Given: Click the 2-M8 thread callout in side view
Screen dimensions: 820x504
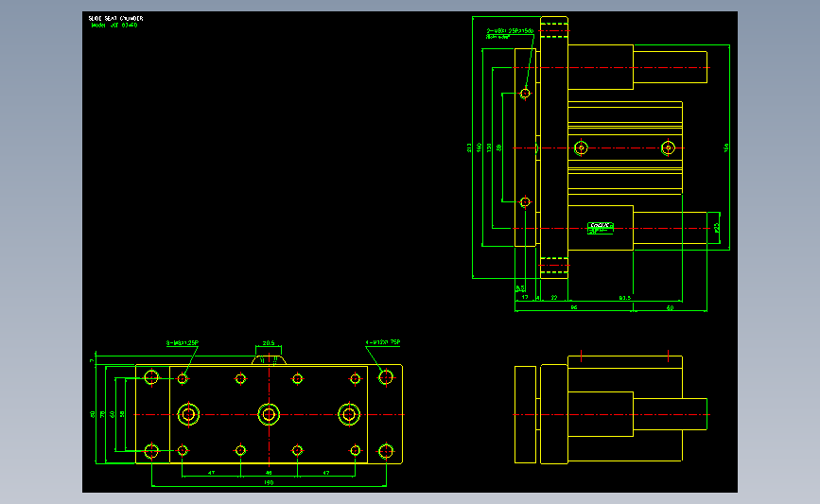Looking at the screenshot, I should click(x=510, y=31).
